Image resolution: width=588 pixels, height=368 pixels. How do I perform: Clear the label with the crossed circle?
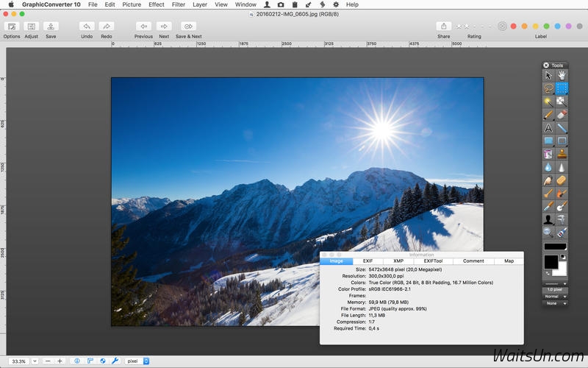(502, 26)
